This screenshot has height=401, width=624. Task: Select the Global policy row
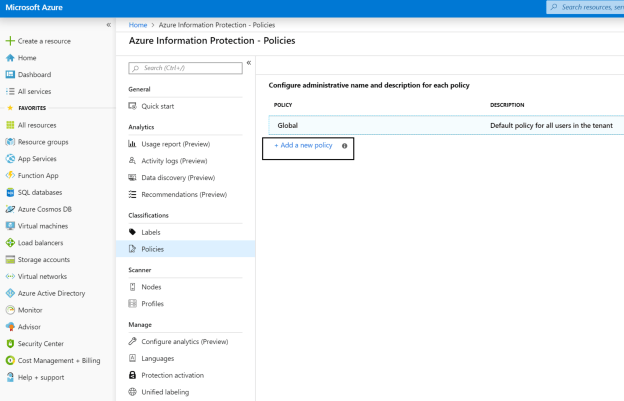point(446,125)
